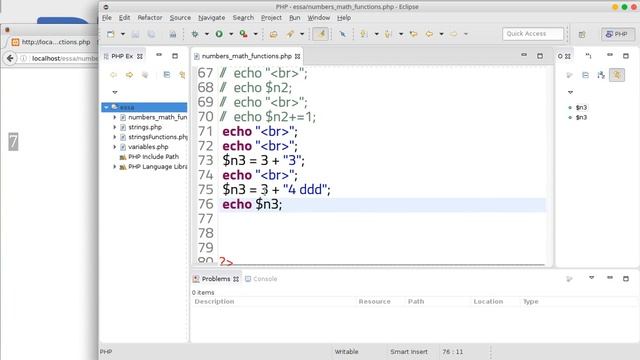640x360 pixels.
Task: Toggle the highlighted Outline filter button
Action: [617, 75]
